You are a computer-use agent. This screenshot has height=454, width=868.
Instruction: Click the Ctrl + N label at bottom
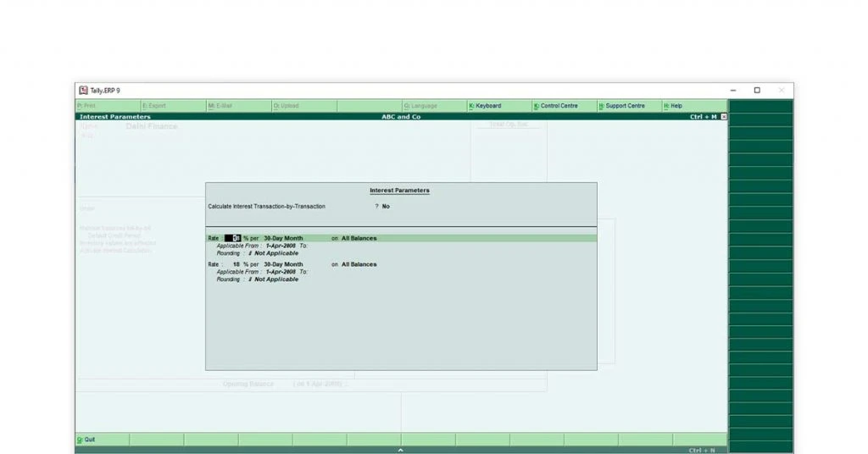(702, 450)
